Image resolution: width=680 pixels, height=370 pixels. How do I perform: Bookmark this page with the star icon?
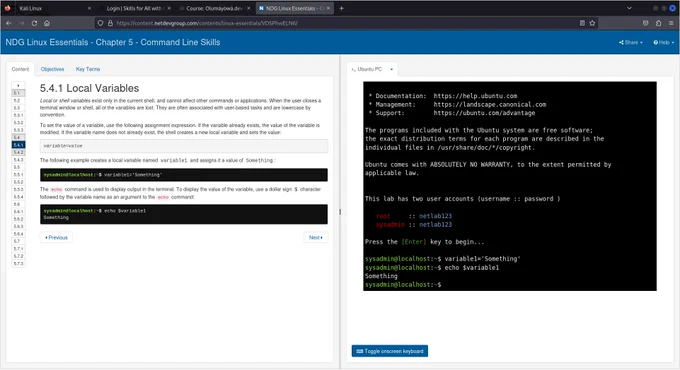592,23
